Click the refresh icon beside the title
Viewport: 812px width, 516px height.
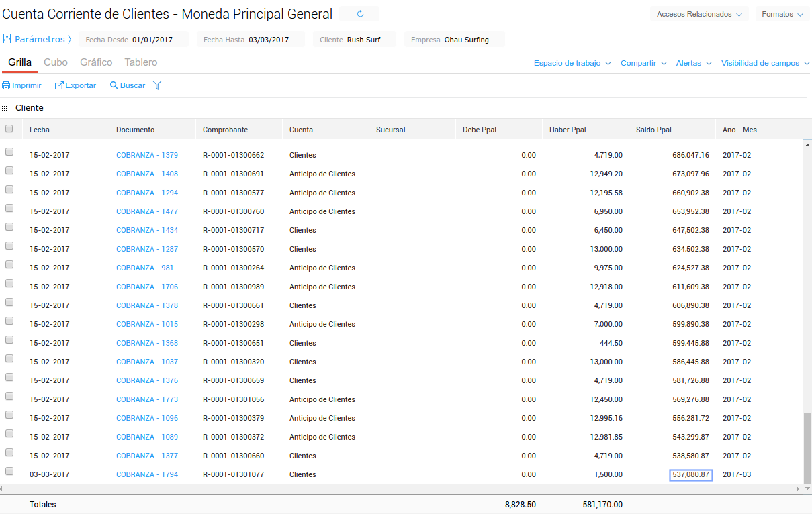[360, 14]
